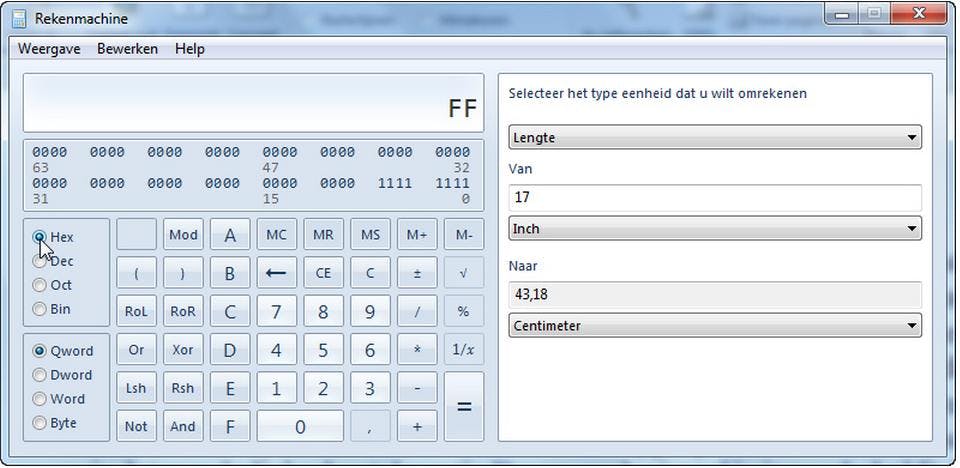
Task: Open the Bewerken menu
Action: pyautogui.click(x=127, y=48)
